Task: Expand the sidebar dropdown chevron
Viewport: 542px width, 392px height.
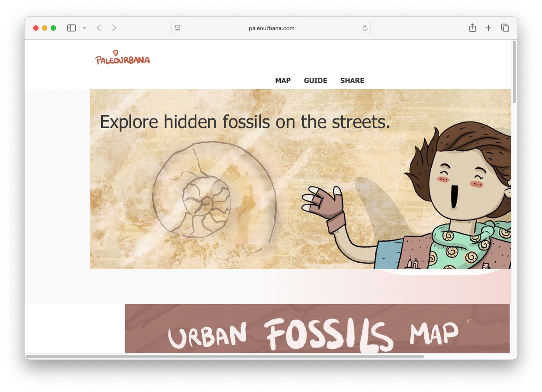Action: pyautogui.click(x=84, y=28)
